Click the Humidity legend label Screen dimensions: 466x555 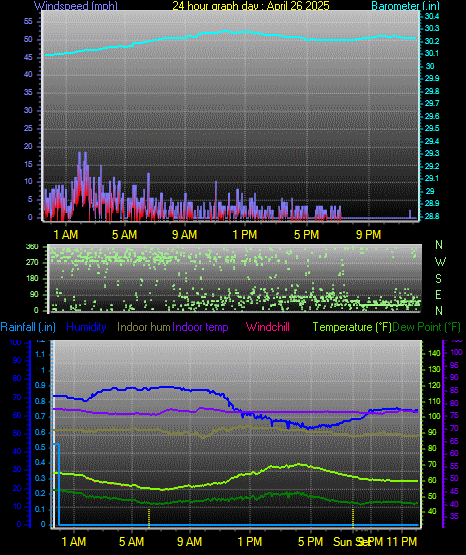(x=86, y=327)
